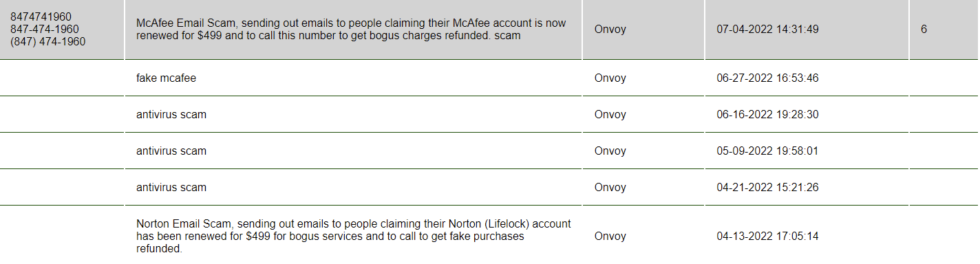The width and height of the screenshot is (980, 264).
Task: Click the 04-21-2022 15:21:26 timestamp
Action: pos(767,188)
